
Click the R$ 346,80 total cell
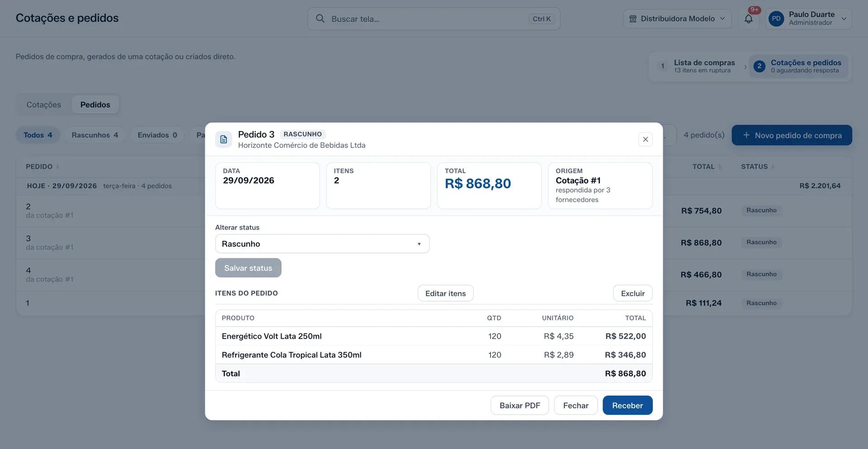click(x=625, y=355)
